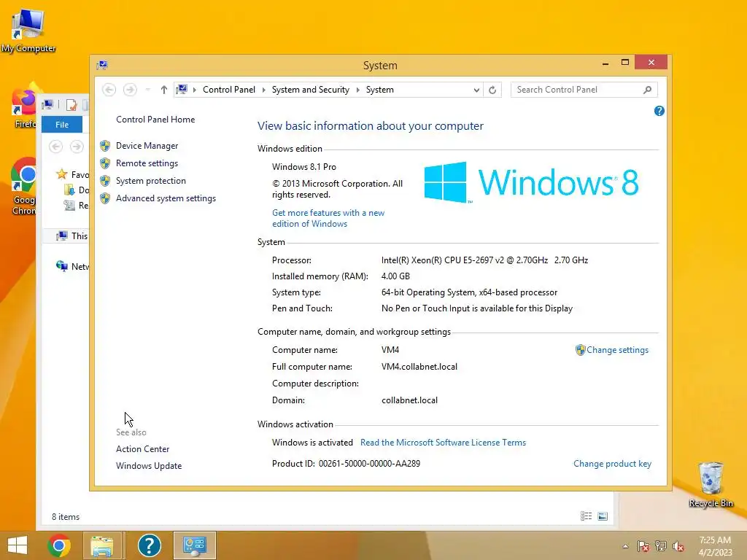747x560 pixels.
Task: Read the Microsoft Software License Terms
Action: click(x=443, y=443)
